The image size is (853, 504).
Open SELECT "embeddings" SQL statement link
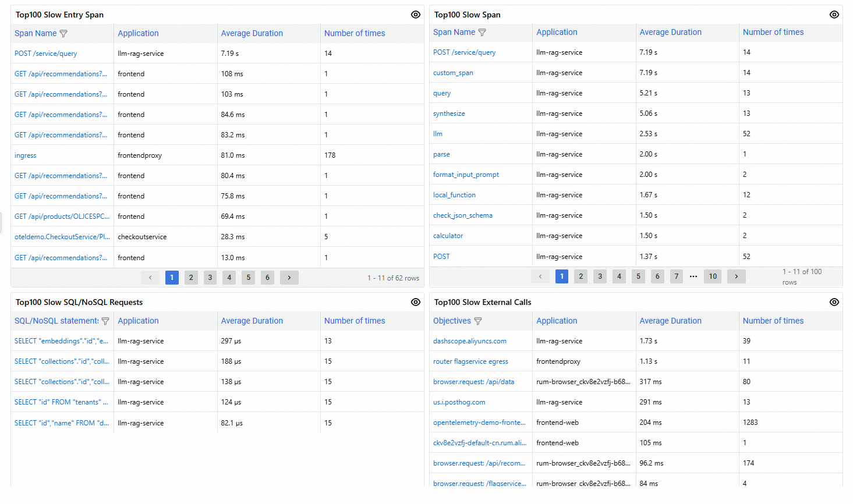click(x=62, y=341)
